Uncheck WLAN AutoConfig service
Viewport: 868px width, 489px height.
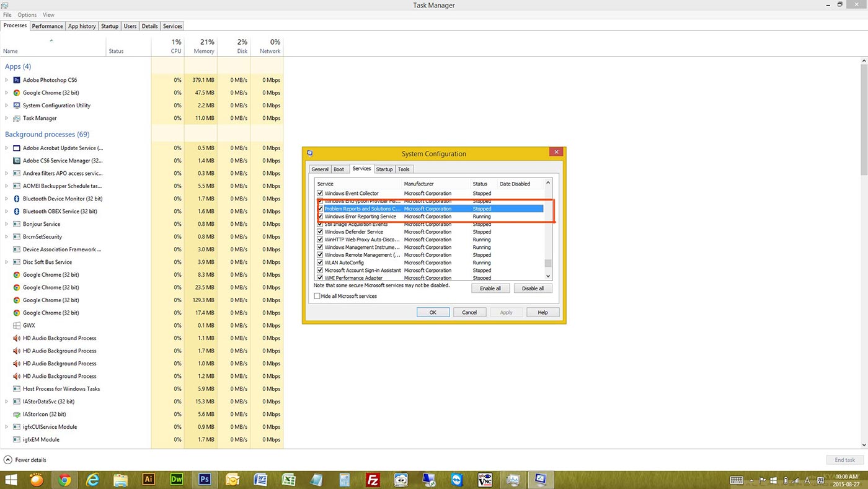coord(321,262)
